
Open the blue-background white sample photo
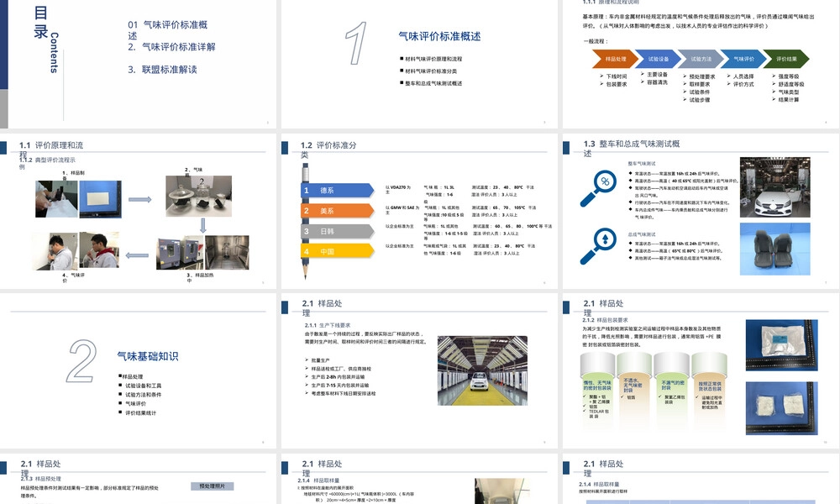[100, 199]
